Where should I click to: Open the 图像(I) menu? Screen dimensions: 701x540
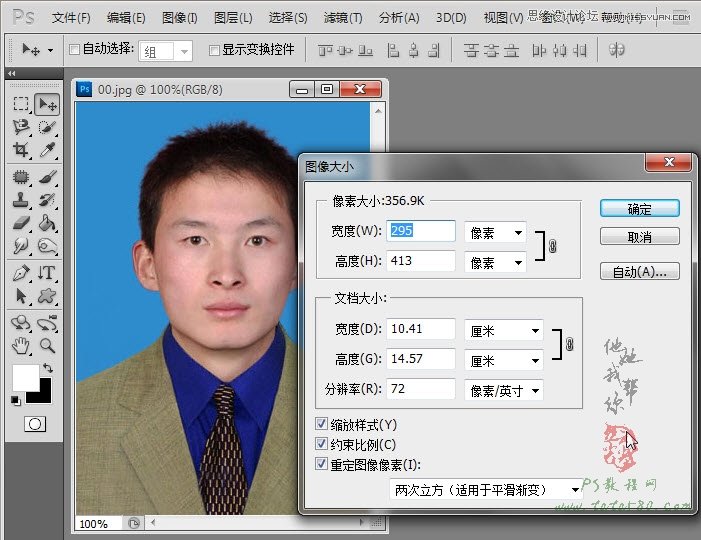(179, 18)
